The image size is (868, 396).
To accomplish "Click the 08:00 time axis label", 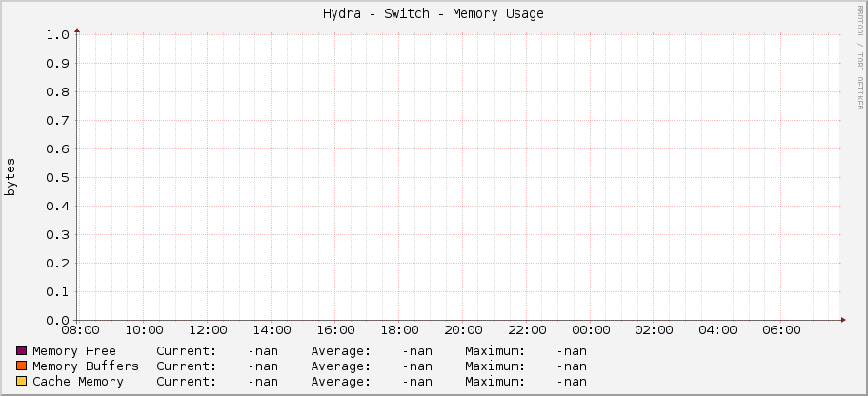I will pyautogui.click(x=80, y=330).
